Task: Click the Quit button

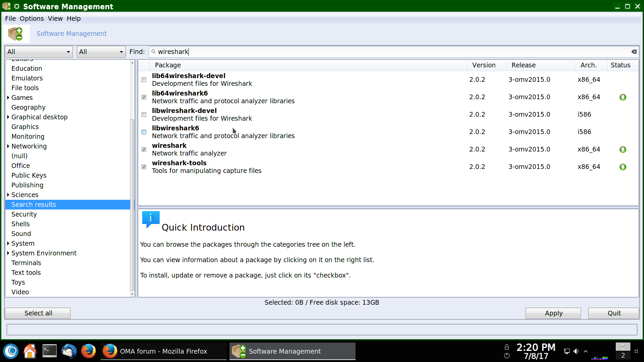Action: pos(613,313)
